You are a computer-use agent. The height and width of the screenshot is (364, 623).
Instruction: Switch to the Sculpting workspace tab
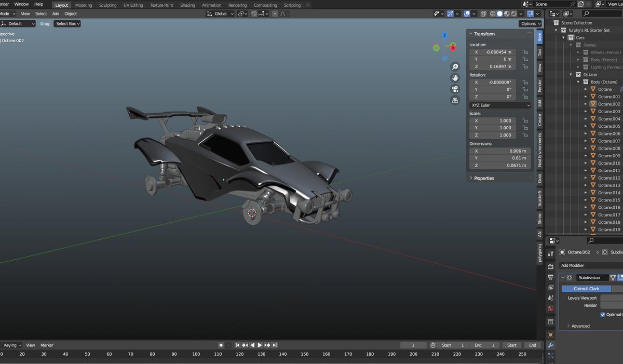pos(108,5)
